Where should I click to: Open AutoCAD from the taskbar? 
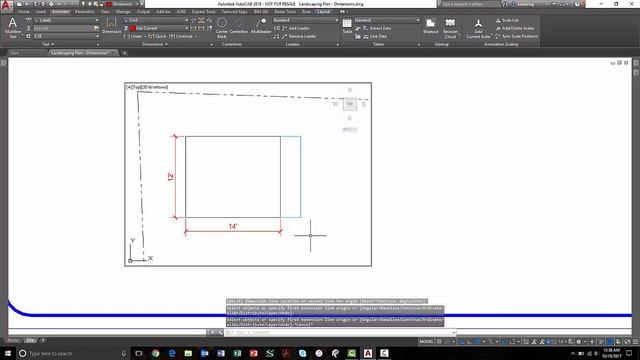pyautogui.click(x=368, y=353)
